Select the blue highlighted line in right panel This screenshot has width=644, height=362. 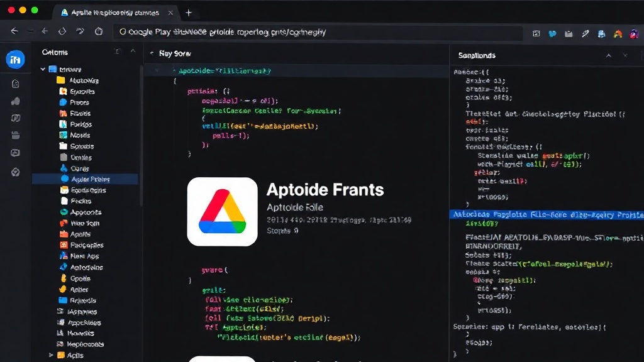point(547,214)
